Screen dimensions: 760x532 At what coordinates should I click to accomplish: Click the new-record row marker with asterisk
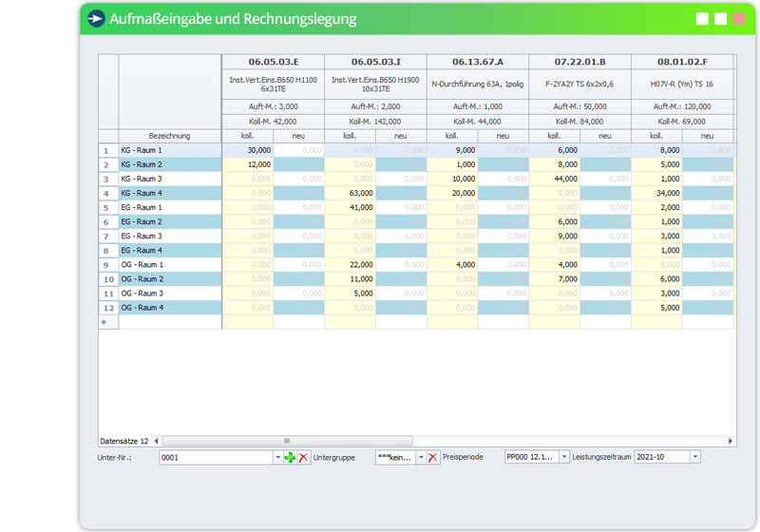point(108,322)
